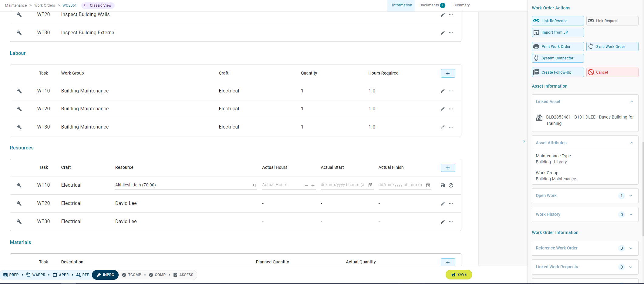Increase Actual Hours with plus stepper
Screen dimensions: 644x284
point(313,185)
